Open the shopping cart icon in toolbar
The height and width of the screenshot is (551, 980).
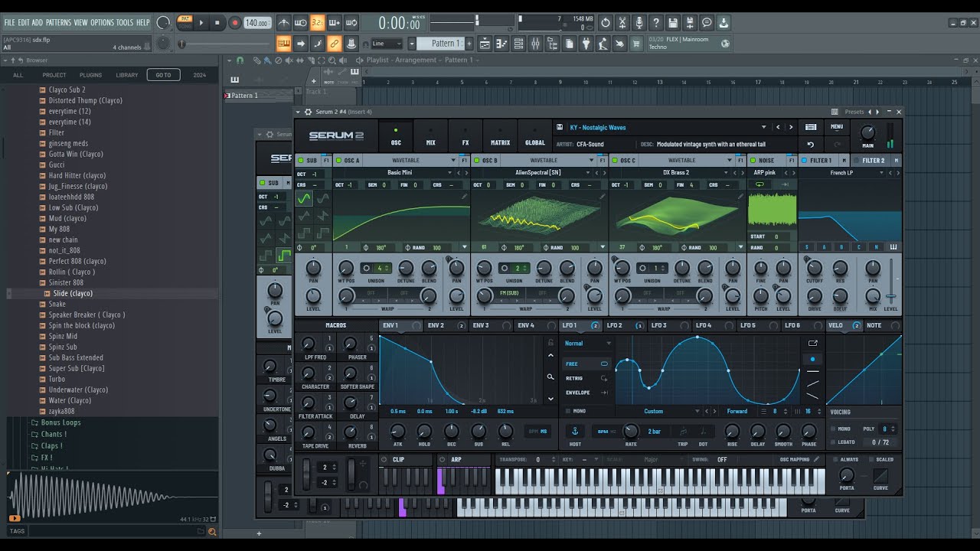(635, 44)
